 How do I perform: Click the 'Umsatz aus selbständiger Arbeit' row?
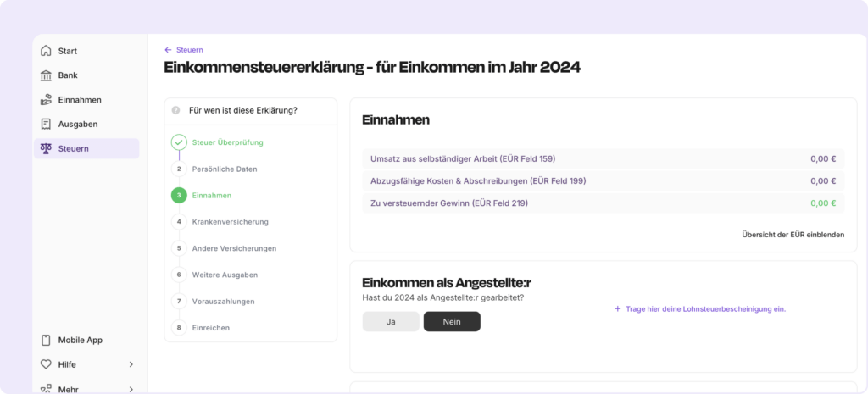(x=603, y=158)
